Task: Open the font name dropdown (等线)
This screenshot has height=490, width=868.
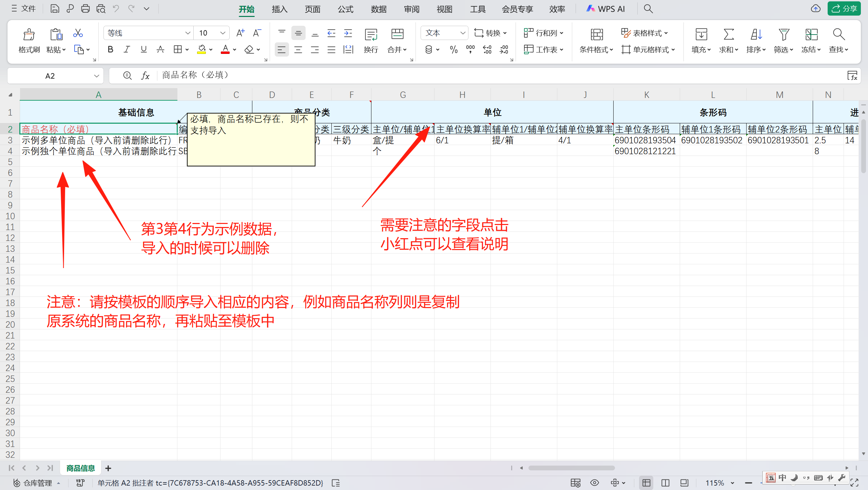Action: (187, 33)
